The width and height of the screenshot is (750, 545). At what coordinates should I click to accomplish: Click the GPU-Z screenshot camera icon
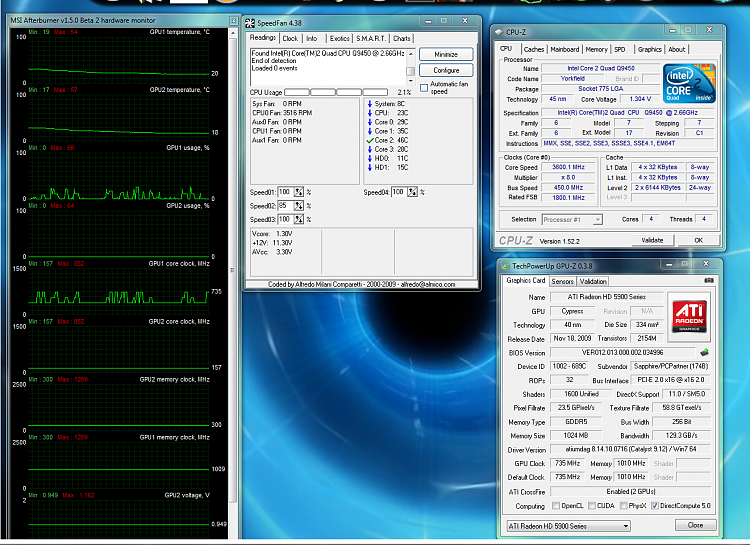tap(709, 280)
